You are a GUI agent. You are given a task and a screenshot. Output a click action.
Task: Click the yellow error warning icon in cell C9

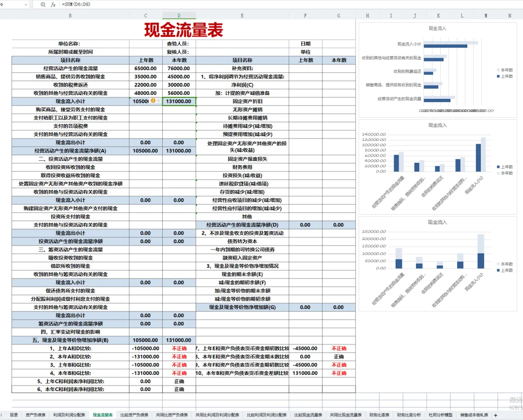click(x=153, y=100)
